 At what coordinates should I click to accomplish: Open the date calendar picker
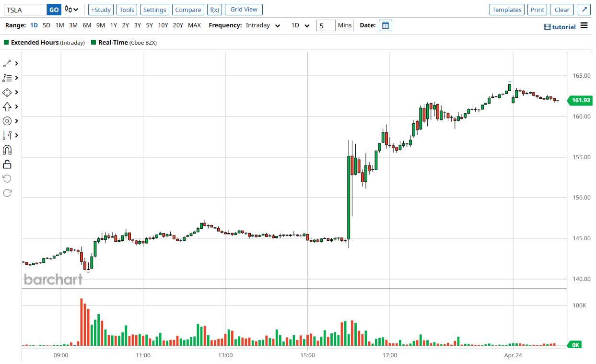click(x=385, y=25)
